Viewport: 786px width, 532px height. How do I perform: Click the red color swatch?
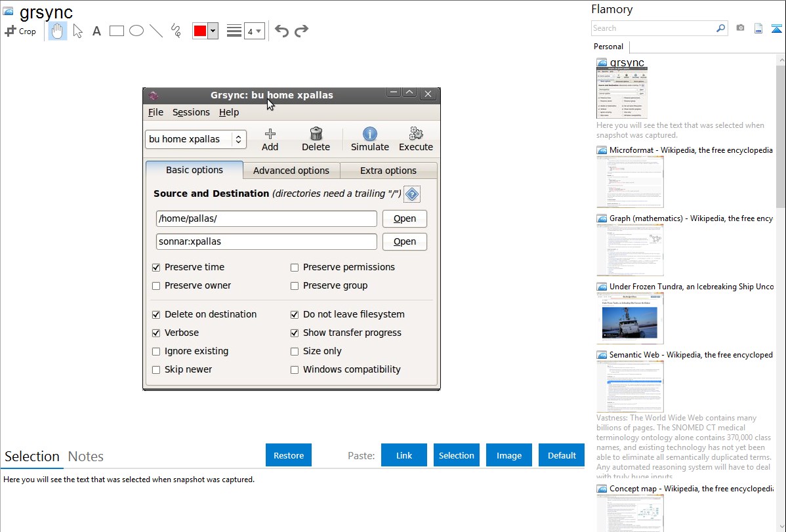[x=200, y=31]
